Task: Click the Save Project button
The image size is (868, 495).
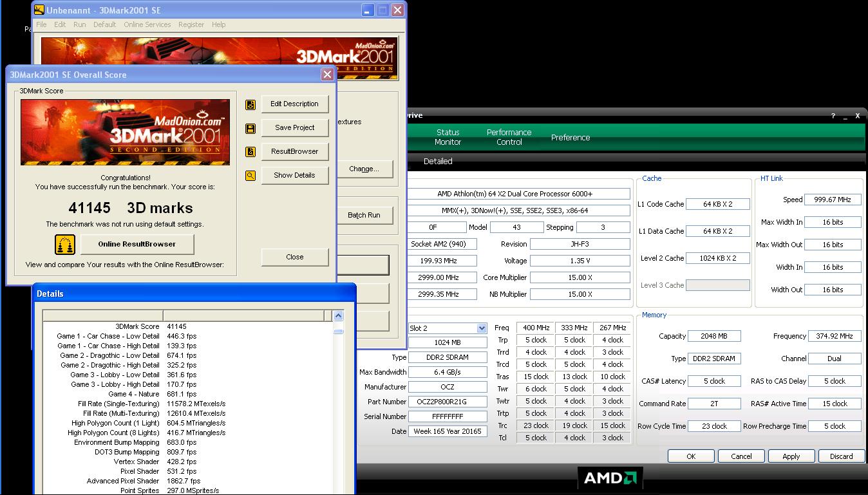Action: pos(294,128)
